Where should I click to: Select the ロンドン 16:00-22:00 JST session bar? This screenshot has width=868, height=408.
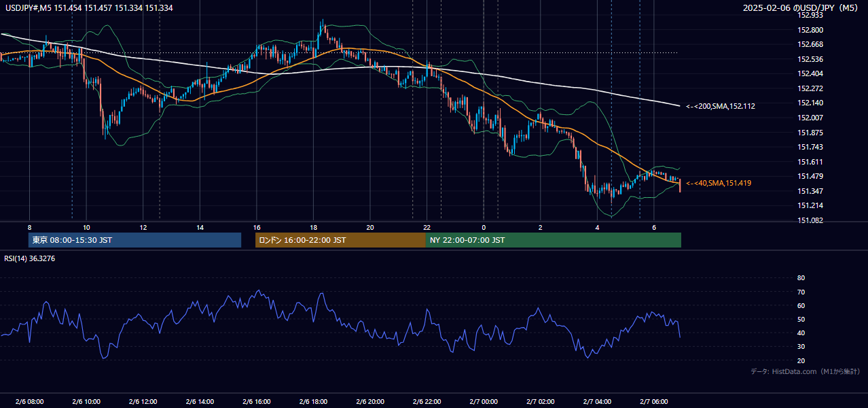pos(340,240)
